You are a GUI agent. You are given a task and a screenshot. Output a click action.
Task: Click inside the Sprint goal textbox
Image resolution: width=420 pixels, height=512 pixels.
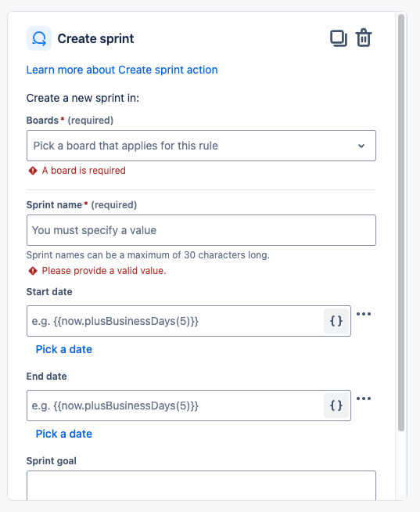coord(201,485)
